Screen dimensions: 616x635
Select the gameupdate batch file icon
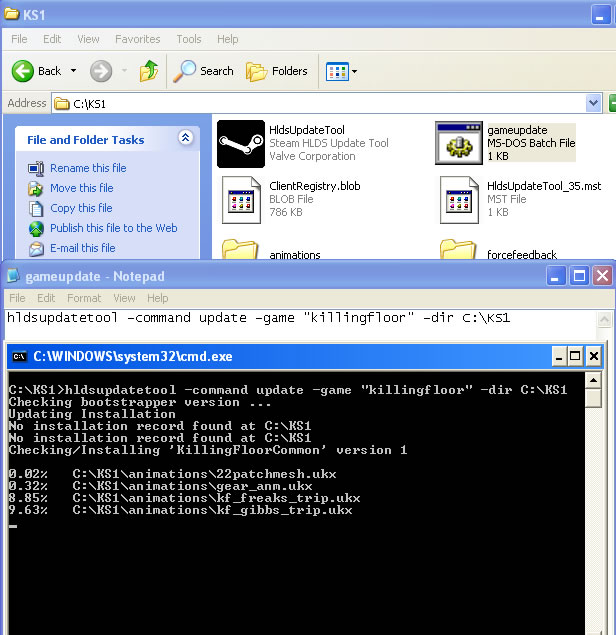coord(459,143)
